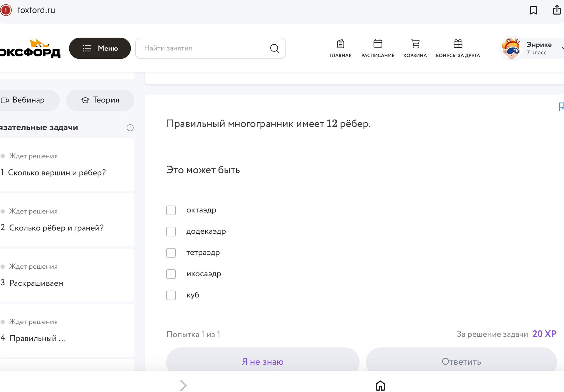Bookmark the page with the bookmark icon

click(x=533, y=10)
